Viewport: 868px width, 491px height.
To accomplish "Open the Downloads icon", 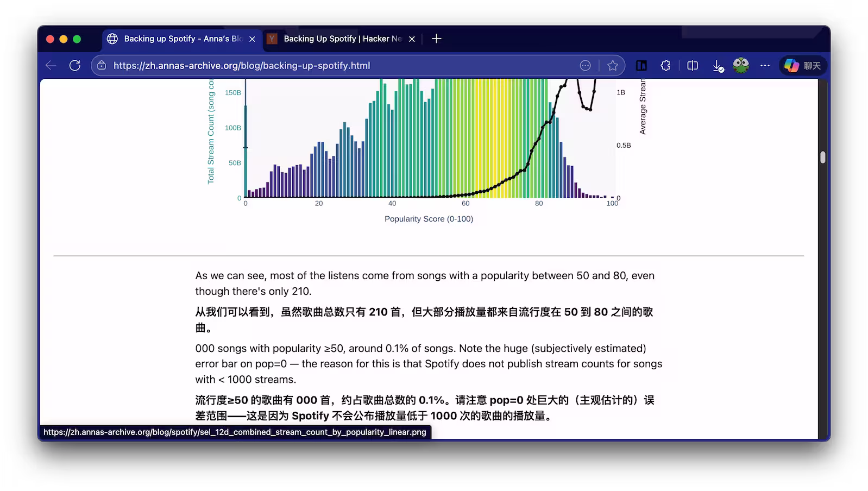I will pyautogui.click(x=718, y=66).
